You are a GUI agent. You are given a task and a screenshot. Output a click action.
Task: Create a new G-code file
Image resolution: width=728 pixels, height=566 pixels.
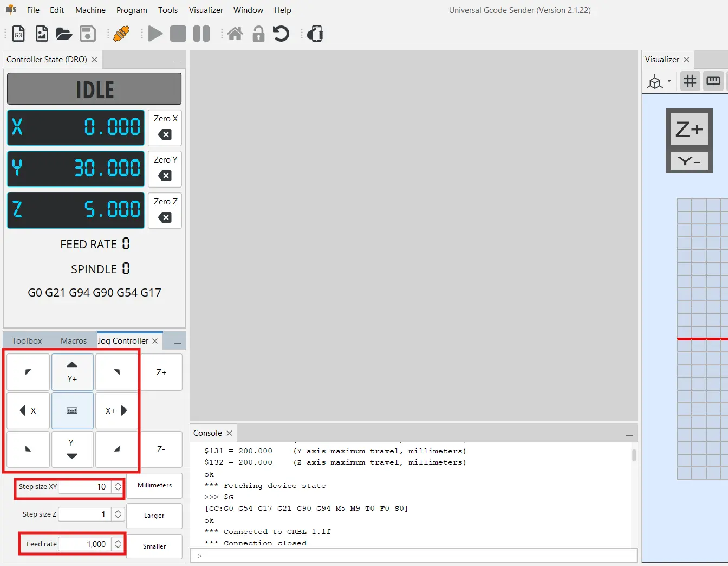[18, 34]
